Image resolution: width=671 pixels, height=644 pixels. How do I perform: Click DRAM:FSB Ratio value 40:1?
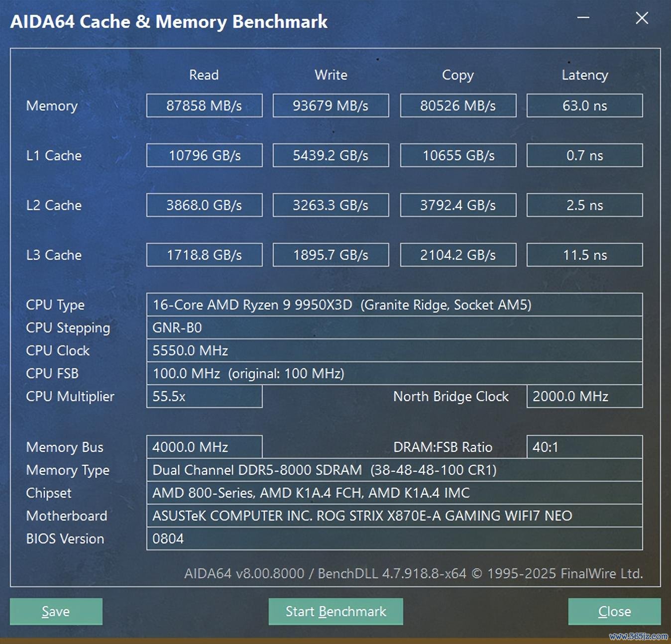pyautogui.click(x=584, y=447)
